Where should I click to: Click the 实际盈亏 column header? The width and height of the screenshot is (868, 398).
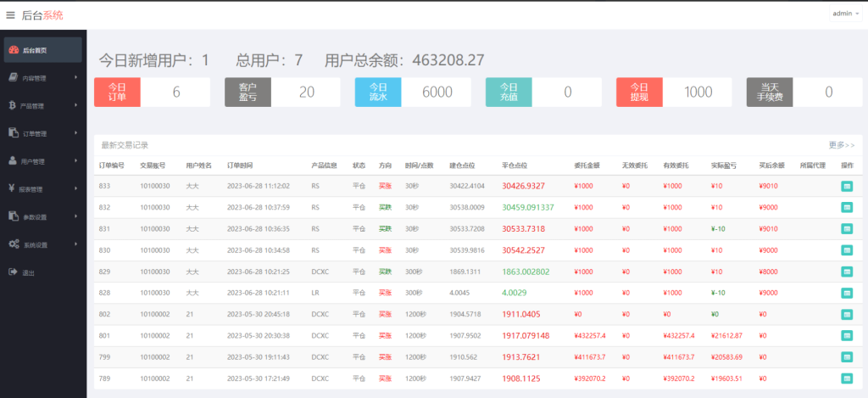(x=724, y=165)
